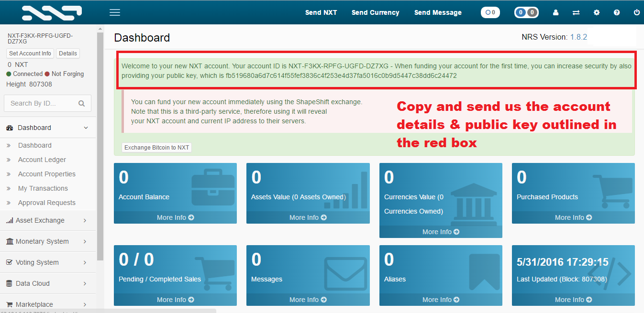Open Send Message in top bar
Viewport: 644px width, 313px height.
tap(438, 12)
